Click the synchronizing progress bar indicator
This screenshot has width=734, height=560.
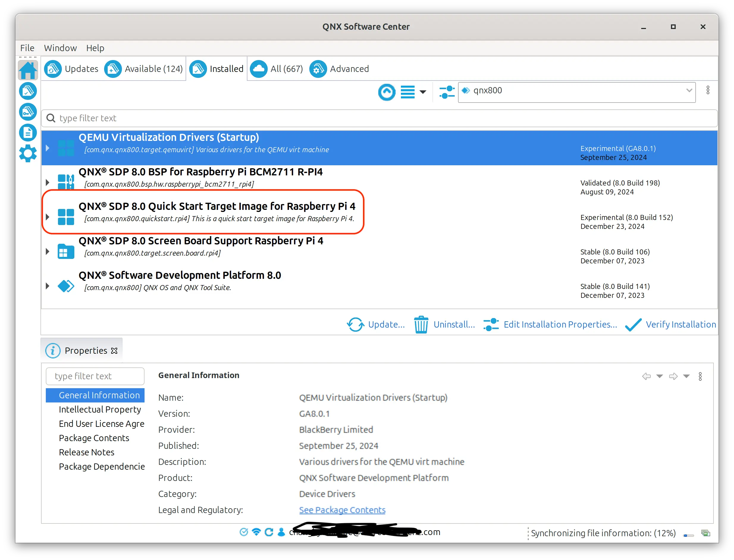[x=688, y=535]
